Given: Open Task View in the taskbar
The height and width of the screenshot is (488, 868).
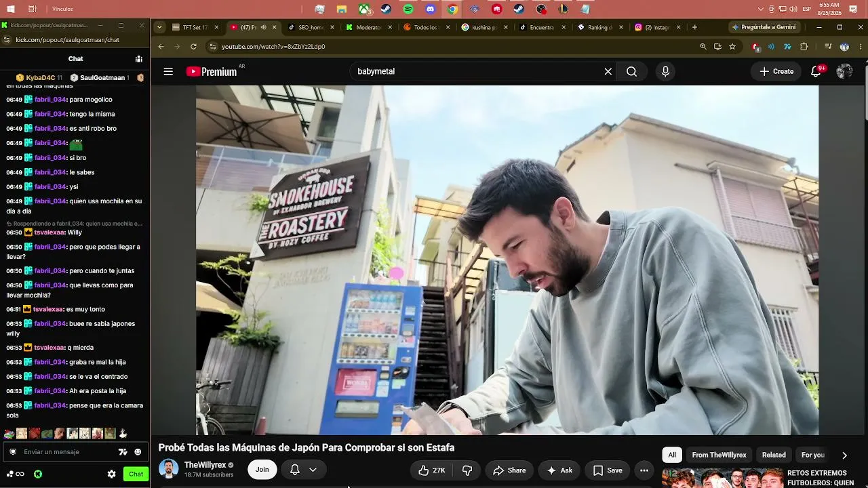Looking at the screenshot, I should [x=33, y=9].
